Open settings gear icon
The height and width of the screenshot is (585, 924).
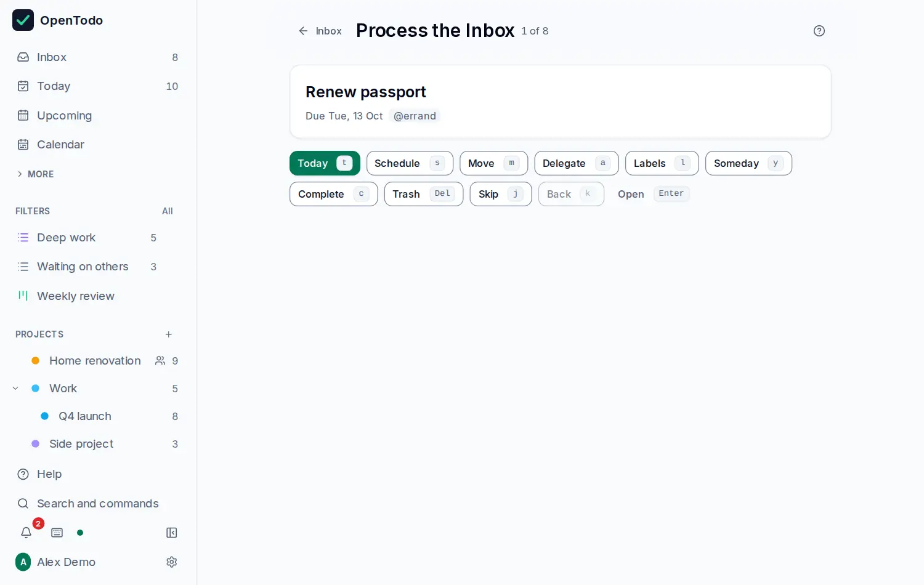[x=172, y=562]
